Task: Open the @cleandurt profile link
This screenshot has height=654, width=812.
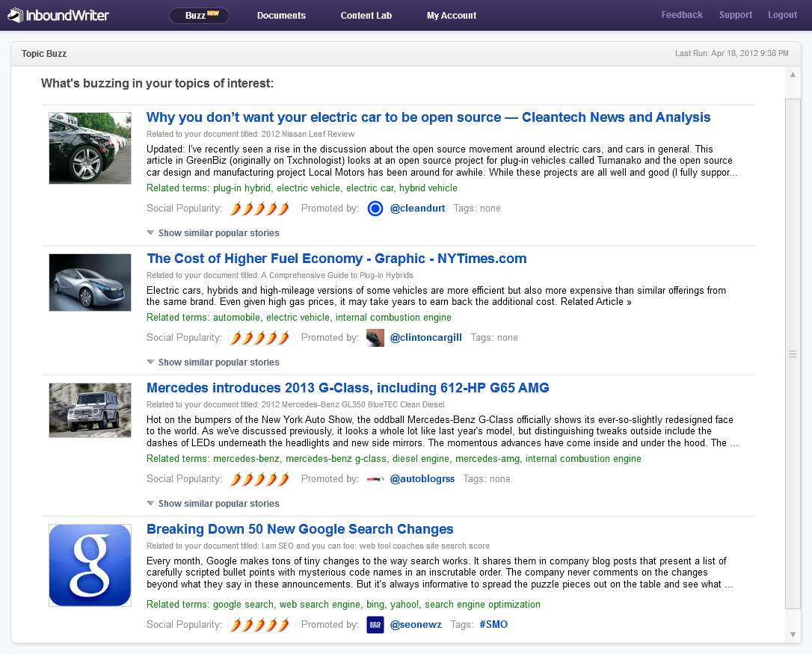Action: click(x=417, y=209)
